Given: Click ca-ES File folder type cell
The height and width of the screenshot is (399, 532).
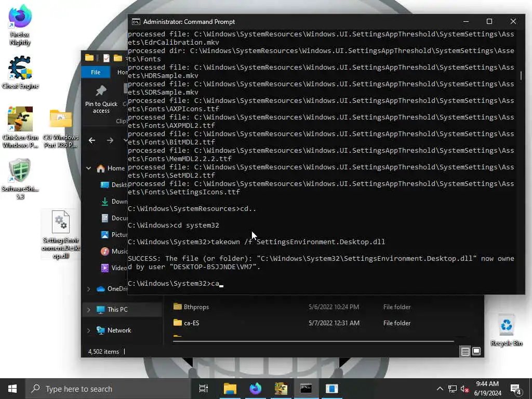Looking at the screenshot, I should (397, 323).
